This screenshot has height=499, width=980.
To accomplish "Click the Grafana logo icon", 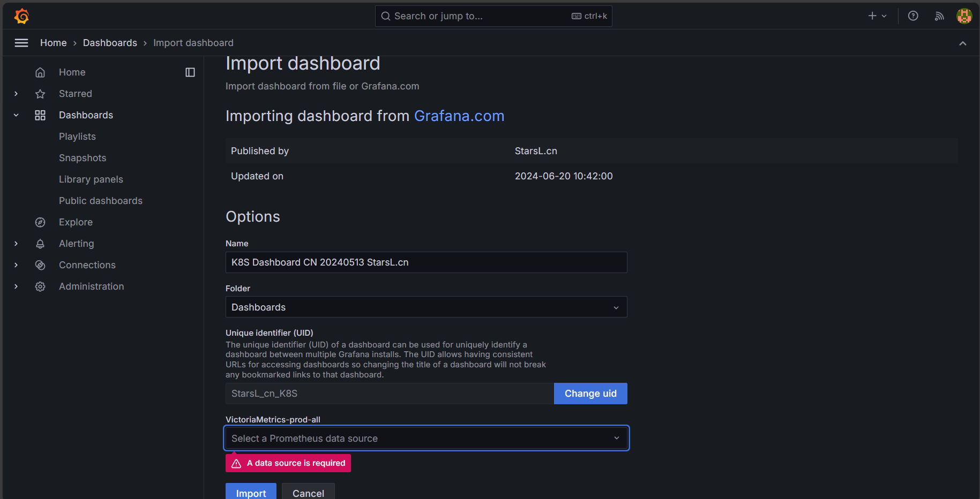I will tap(22, 16).
